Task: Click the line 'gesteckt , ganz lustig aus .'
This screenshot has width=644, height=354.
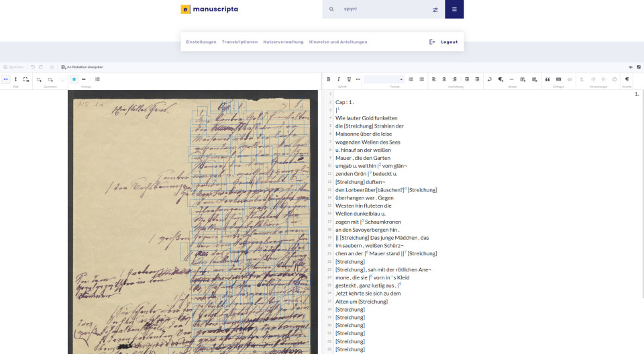Action: click(366, 285)
